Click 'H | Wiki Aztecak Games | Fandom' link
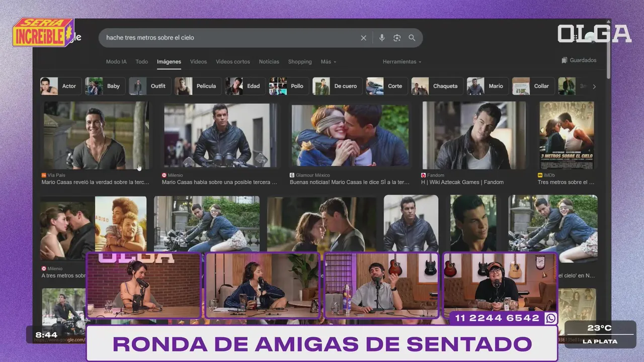 coord(462,183)
